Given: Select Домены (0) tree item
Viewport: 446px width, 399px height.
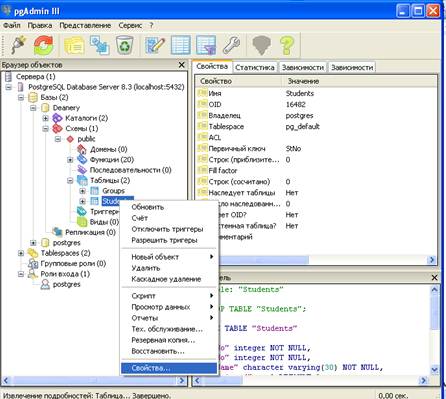Looking at the screenshot, I should click(x=109, y=149).
